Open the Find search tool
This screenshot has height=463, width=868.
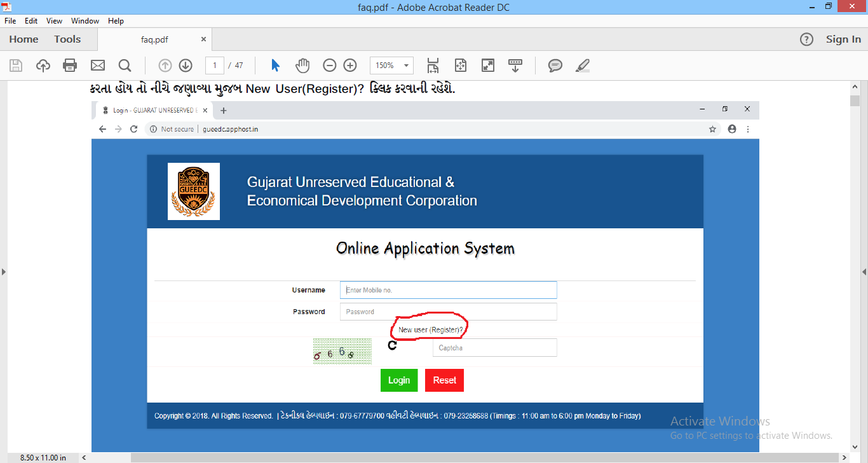click(125, 65)
